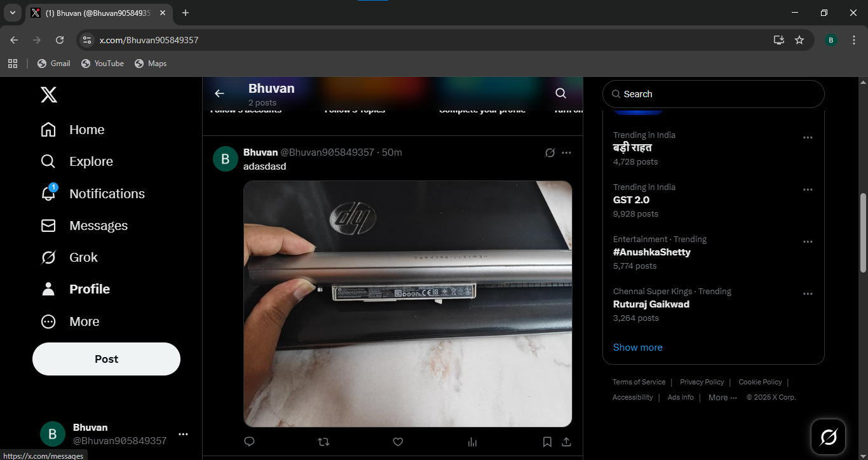Viewport: 868px width, 460px height.
Task: Open account menu beside Bhuvan username
Action: 183,434
